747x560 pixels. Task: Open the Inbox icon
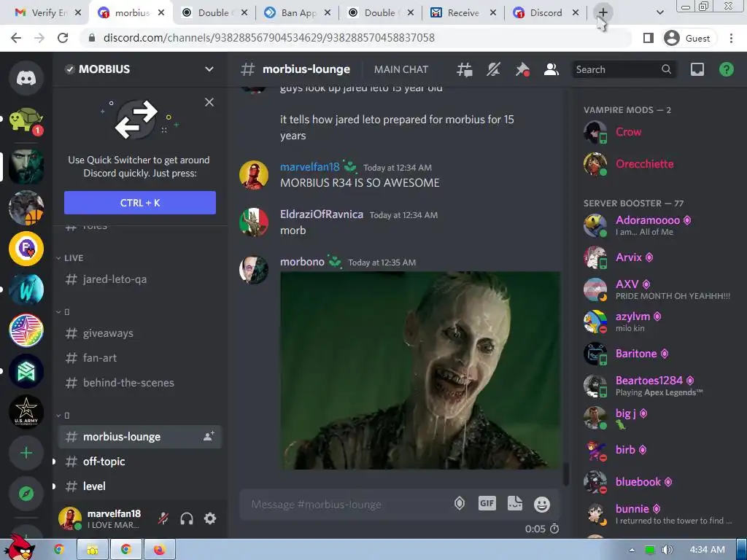coord(697,69)
